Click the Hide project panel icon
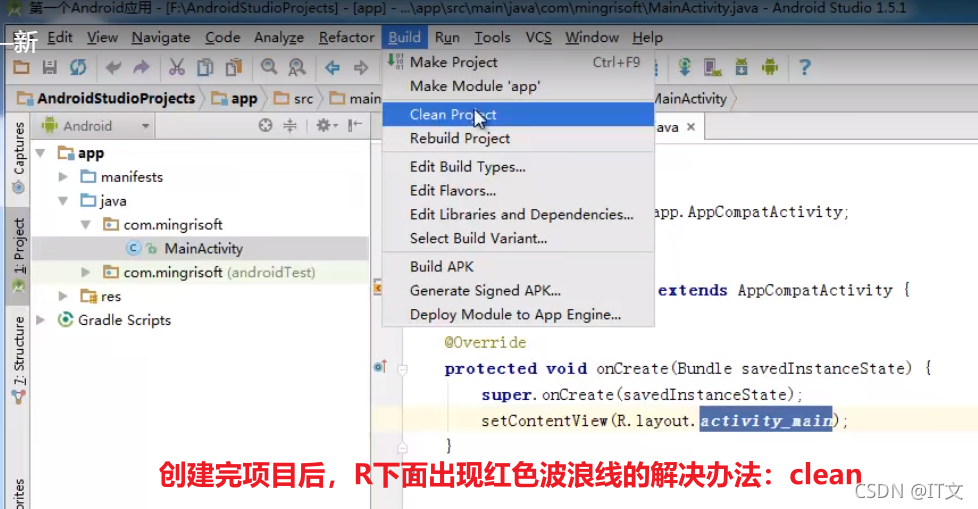 355,125
